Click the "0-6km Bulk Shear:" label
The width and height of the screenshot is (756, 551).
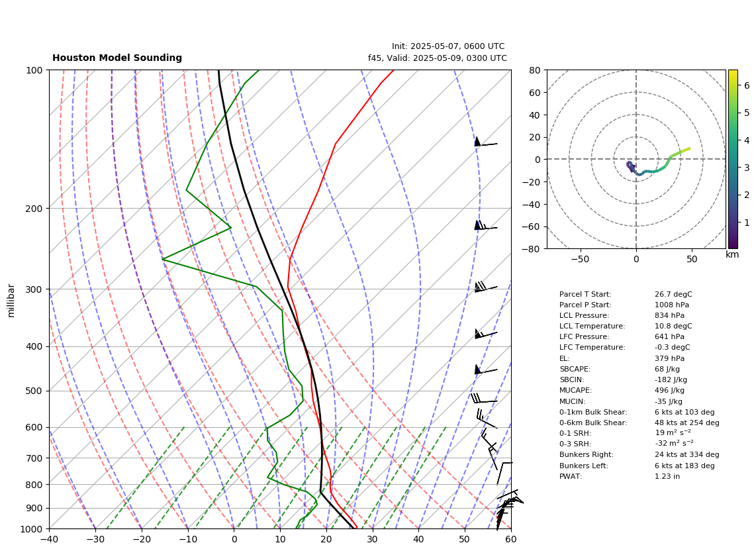coord(593,423)
